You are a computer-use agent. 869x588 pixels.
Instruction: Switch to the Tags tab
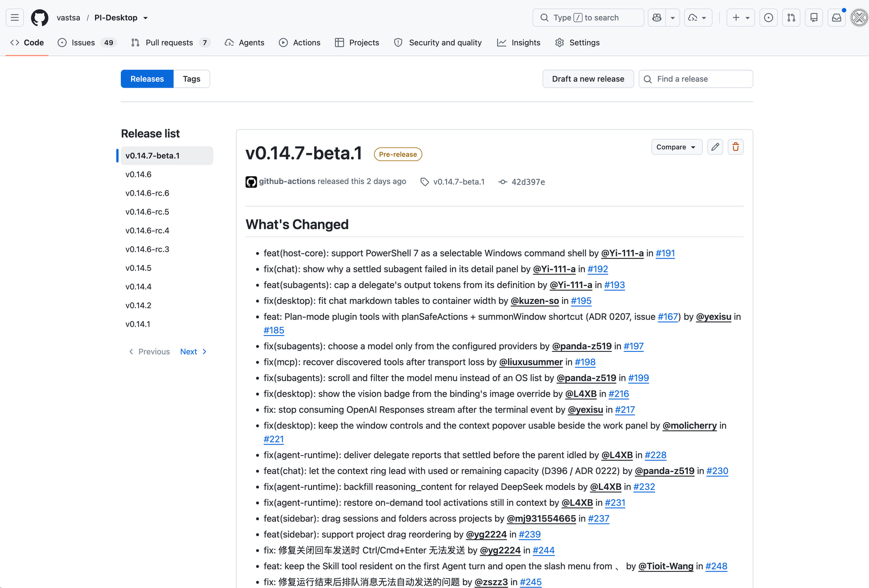(191, 79)
